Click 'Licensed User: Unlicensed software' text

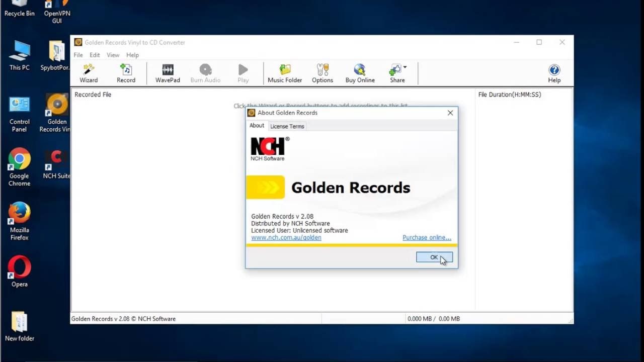(299, 230)
